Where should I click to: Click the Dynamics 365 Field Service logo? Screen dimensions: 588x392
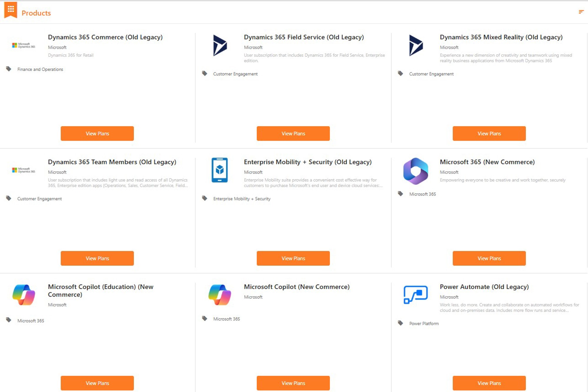click(220, 46)
